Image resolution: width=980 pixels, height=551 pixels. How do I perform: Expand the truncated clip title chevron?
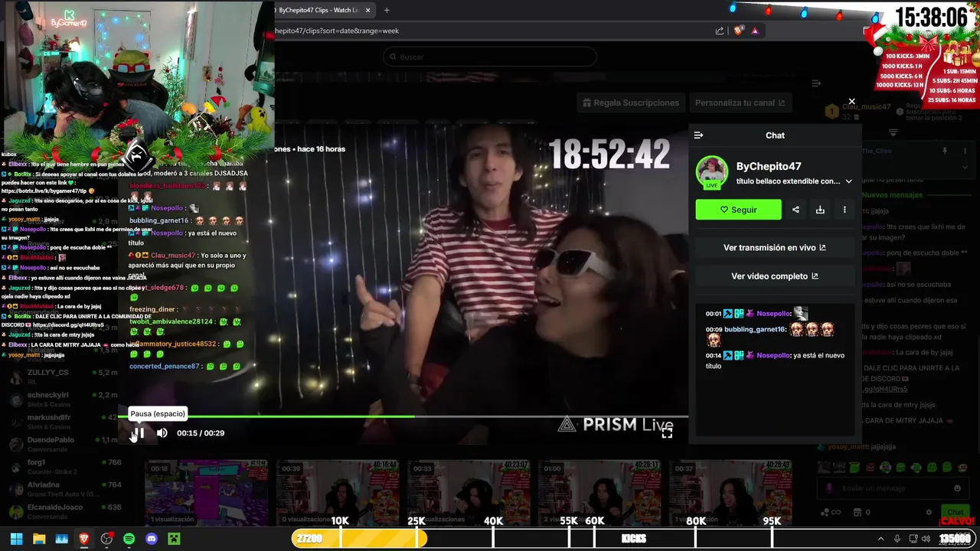pos(848,181)
